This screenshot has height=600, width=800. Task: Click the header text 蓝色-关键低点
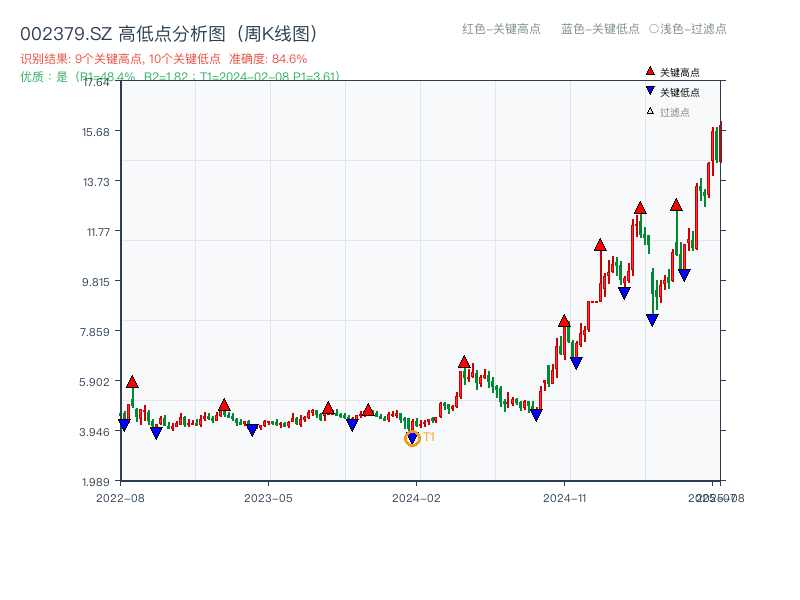[x=600, y=29]
